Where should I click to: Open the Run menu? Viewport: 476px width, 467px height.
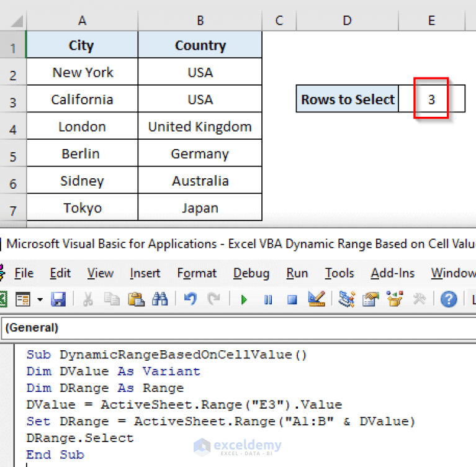point(297,273)
